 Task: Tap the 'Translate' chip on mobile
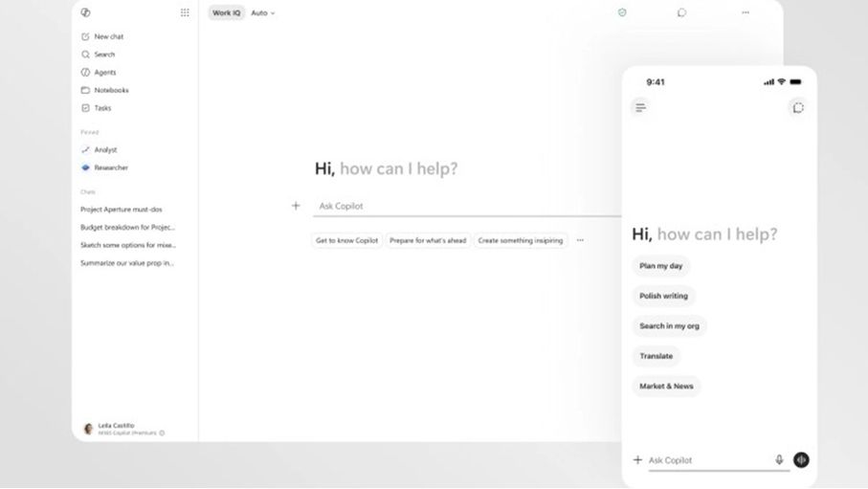pyautogui.click(x=656, y=356)
